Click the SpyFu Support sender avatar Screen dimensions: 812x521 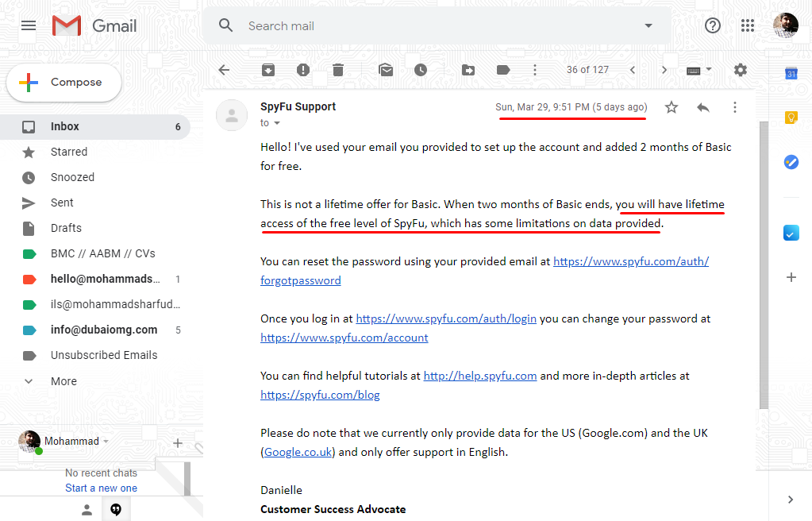232,115
